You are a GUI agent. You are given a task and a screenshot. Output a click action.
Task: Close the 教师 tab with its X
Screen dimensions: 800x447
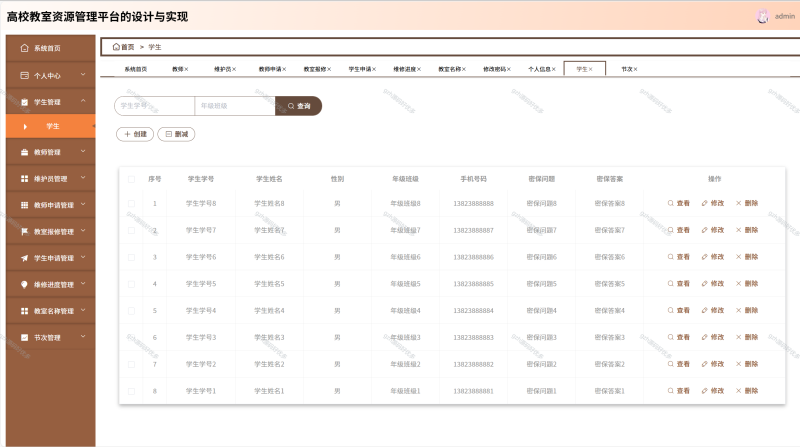tap(186, 69)
